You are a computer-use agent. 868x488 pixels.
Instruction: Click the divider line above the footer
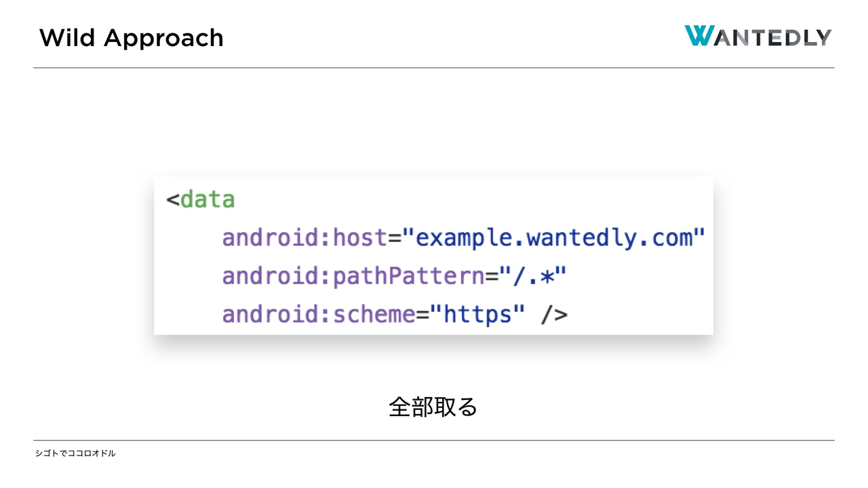point(434,440)
